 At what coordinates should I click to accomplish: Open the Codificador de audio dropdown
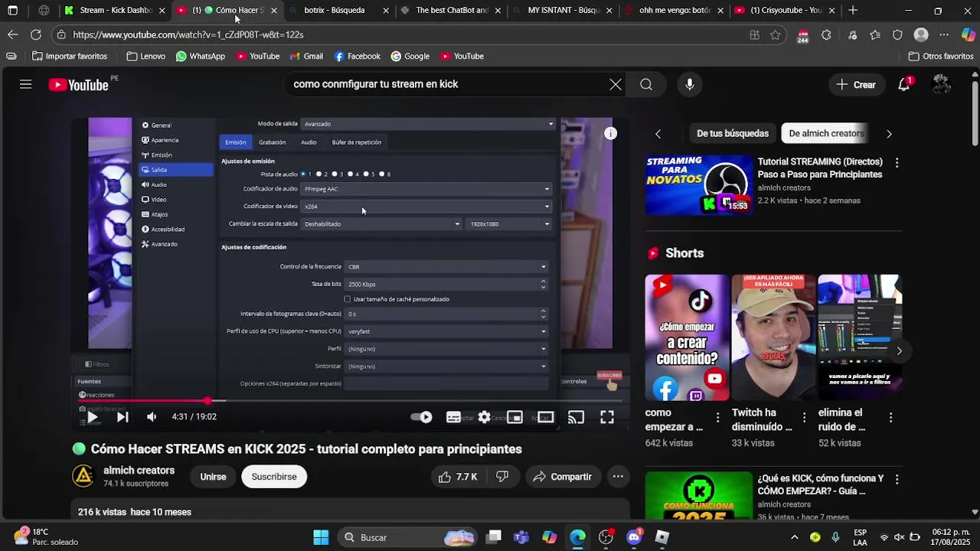[426, 189]
